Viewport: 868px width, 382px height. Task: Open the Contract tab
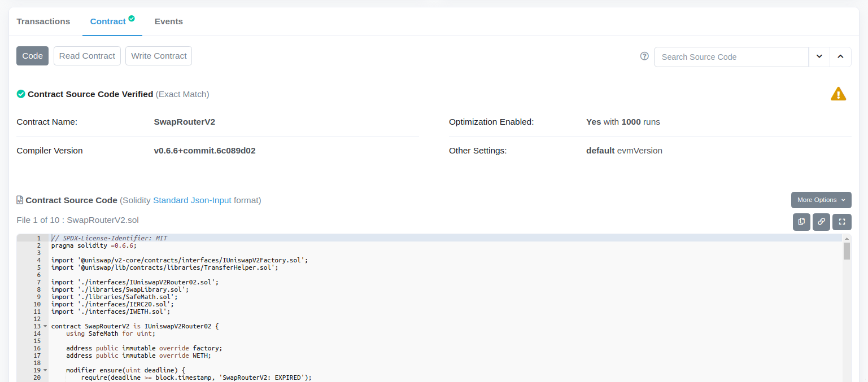tap(108, 21)
